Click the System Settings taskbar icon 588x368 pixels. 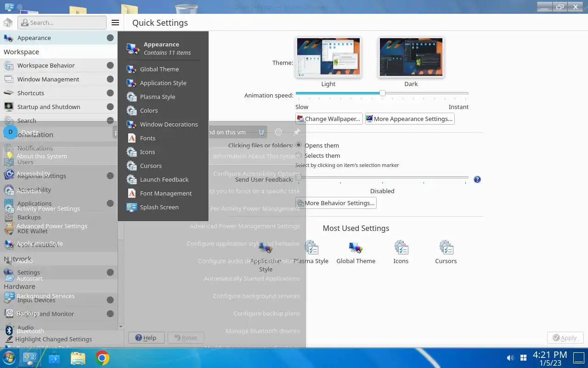pos(30,358)
